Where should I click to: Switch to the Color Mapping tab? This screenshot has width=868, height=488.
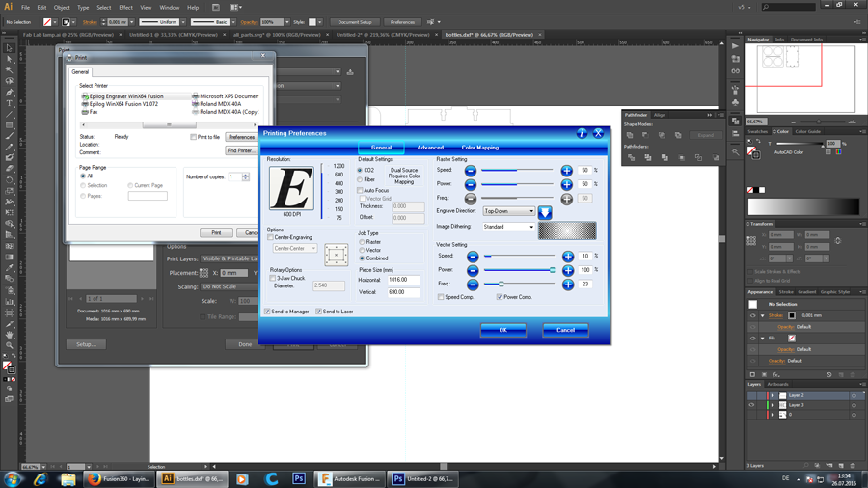point(480,148)
